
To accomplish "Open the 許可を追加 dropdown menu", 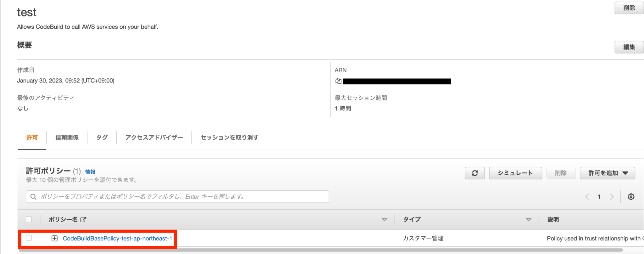I will pos(607,173).
